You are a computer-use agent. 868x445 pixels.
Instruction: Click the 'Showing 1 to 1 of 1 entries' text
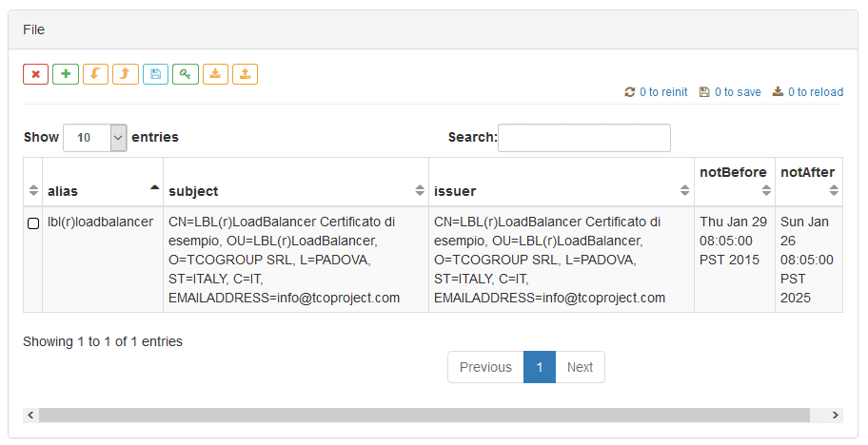click(x=103, y=341)
